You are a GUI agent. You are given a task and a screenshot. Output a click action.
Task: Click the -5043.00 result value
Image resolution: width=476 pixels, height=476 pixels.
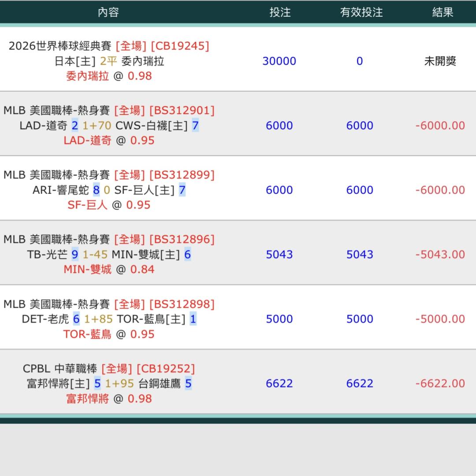click(440, 254)
